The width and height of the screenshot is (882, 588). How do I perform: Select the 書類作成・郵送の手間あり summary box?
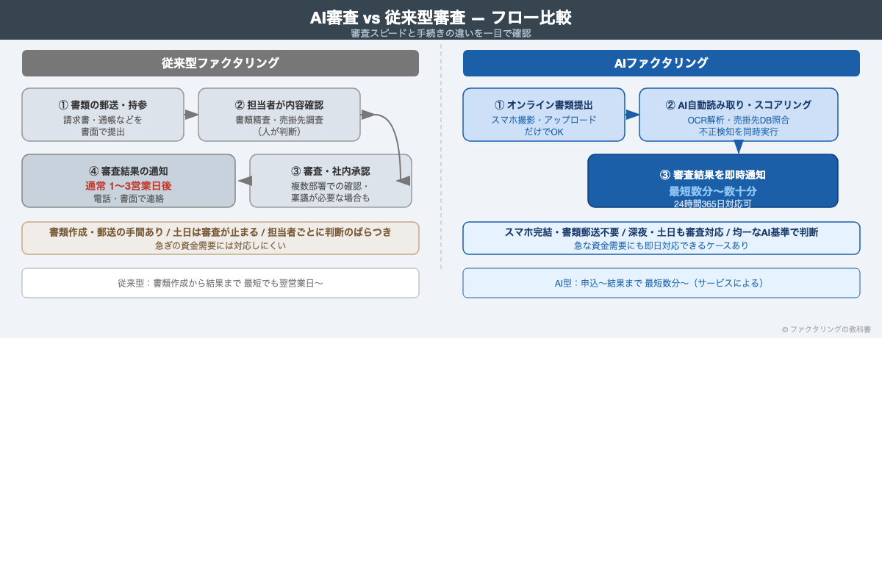point(220,237)
